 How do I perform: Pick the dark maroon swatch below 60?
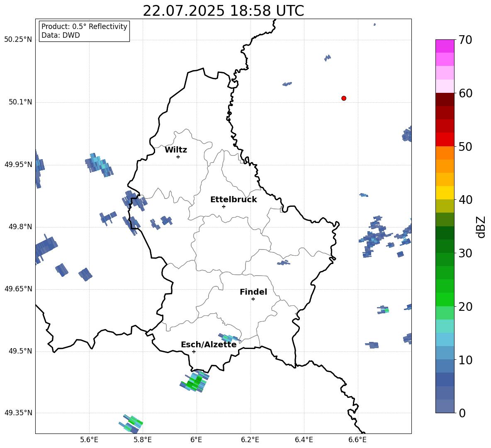[445, 100]
